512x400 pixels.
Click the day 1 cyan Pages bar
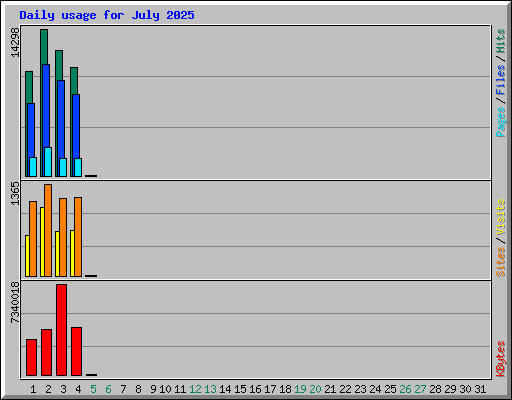[x=33, y=167]
